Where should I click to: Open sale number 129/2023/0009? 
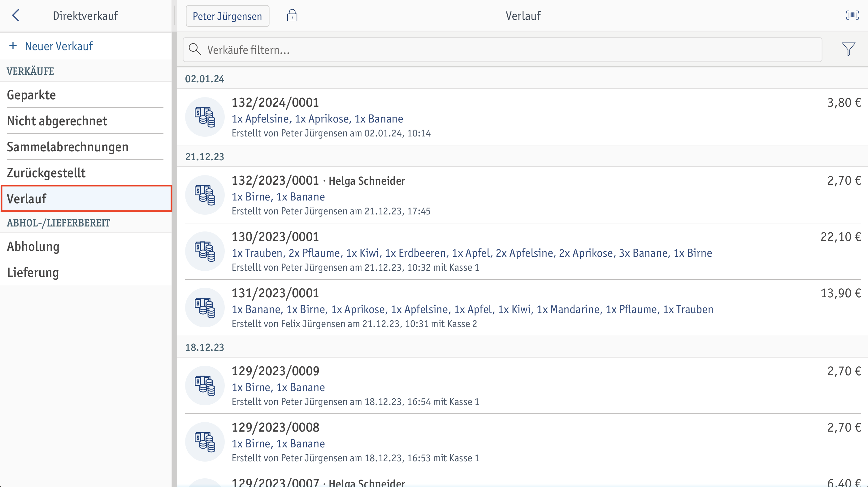(x=523, y=386)
